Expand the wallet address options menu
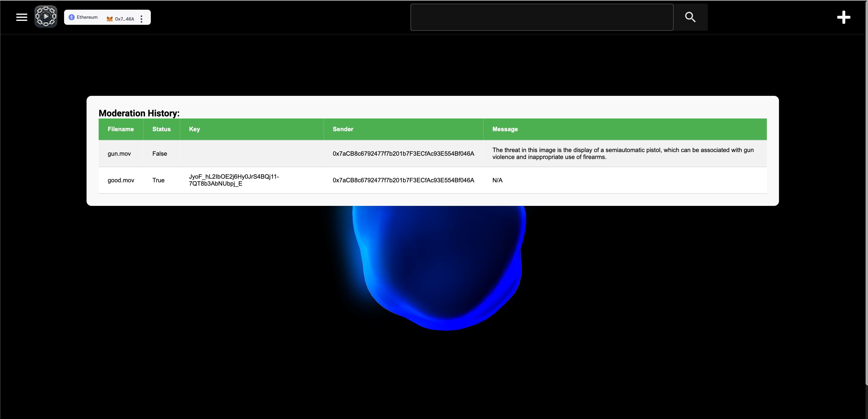 (x=142, y=18)
